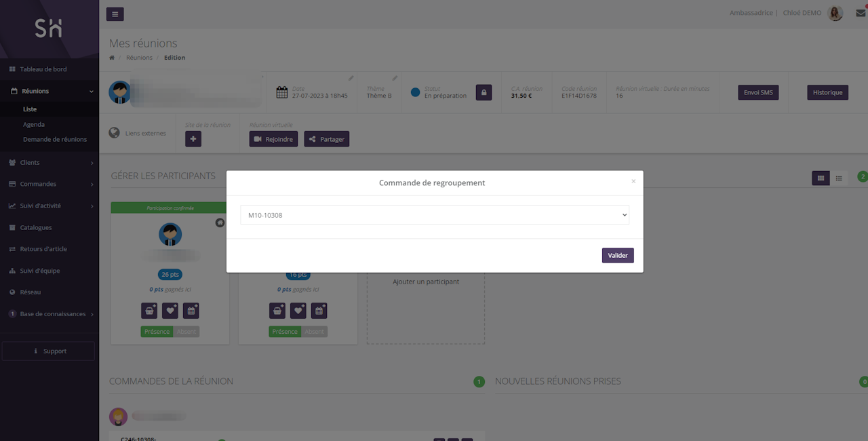Image resolution: width=868 pixels, height=441 pixels.
Task: Click the hamburger menu toggle icon
Action: tap(115, 14)
